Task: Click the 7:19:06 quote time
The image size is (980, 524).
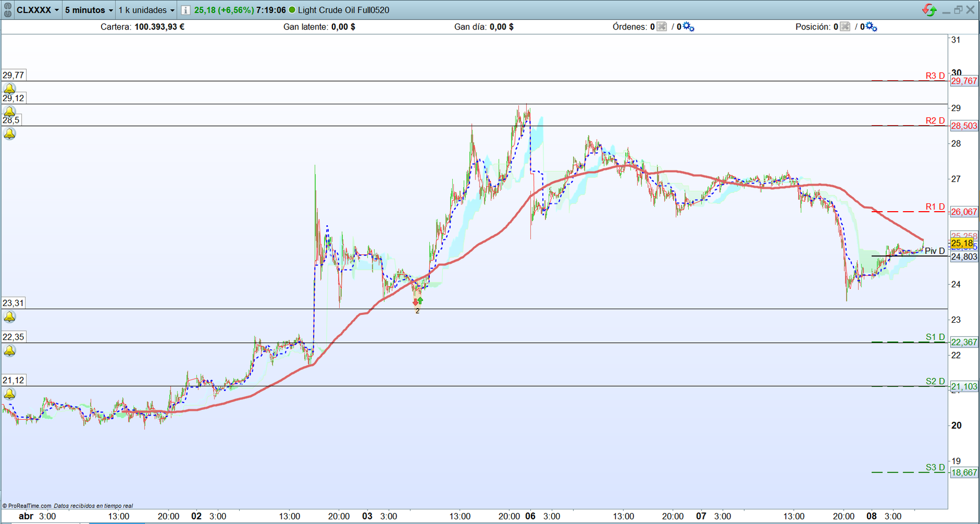Action: 271,10
